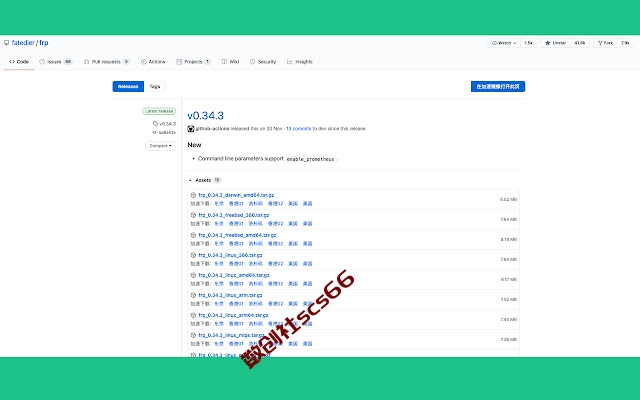Viewport: 640px width, 400px height.
Task: Click the github-actions avatar icon
Action: pyautogui.click(x=191, y=129)
